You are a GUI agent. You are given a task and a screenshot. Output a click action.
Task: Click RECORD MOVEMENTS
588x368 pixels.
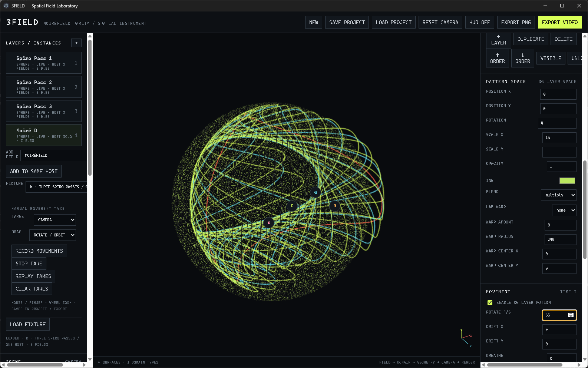coord(39,251)
